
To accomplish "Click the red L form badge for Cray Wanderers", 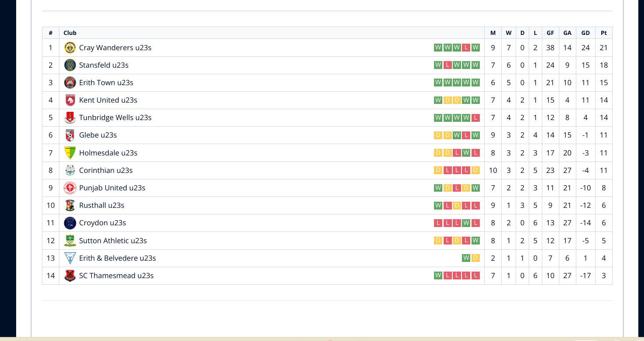I will click(x=466, y=48).
